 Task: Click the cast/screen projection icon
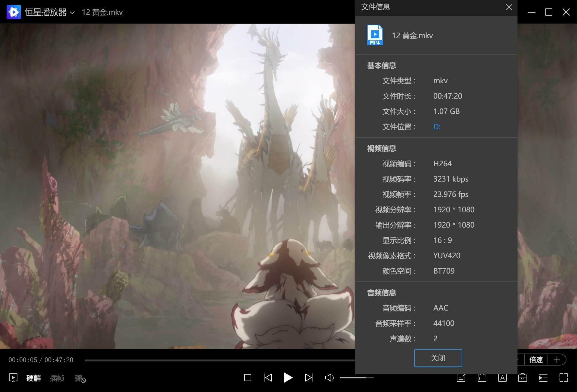13,378
